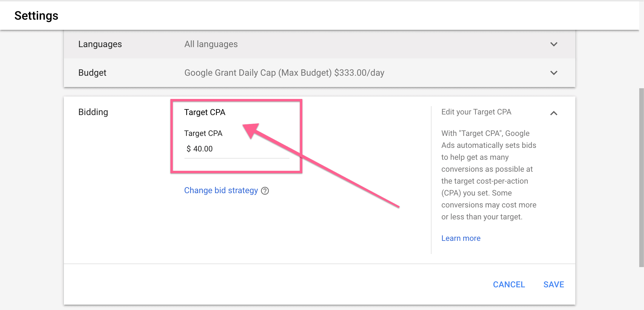Open the Change bid strategy link
Image resolution: width=644 pixels, height=310 pixels.
[x=221, y=190]
